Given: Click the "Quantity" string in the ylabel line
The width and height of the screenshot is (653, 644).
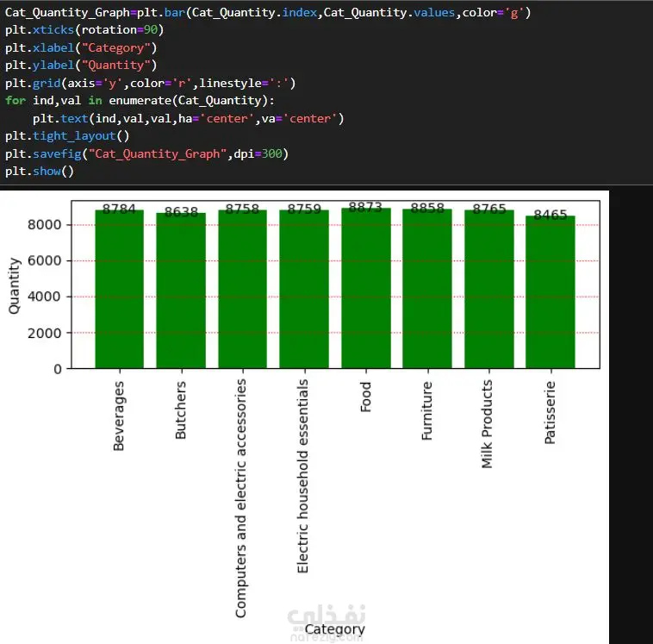Looking at the screenshot, I should 115,66.
